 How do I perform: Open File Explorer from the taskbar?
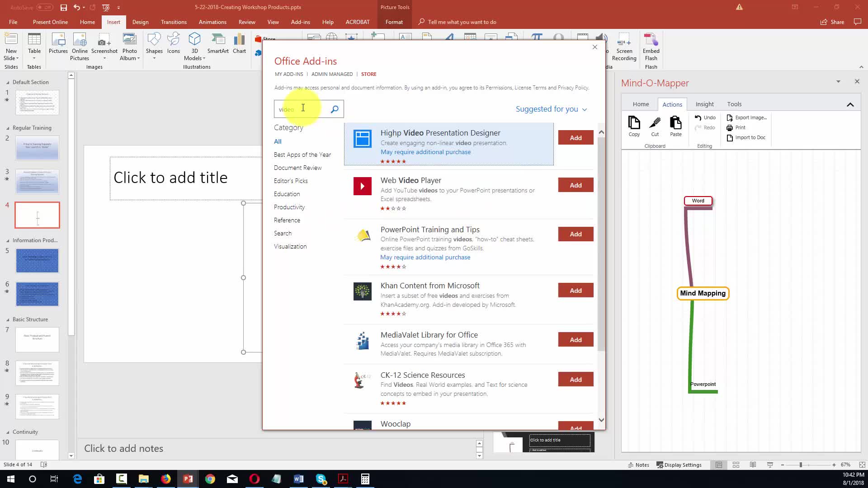(143, 479)
